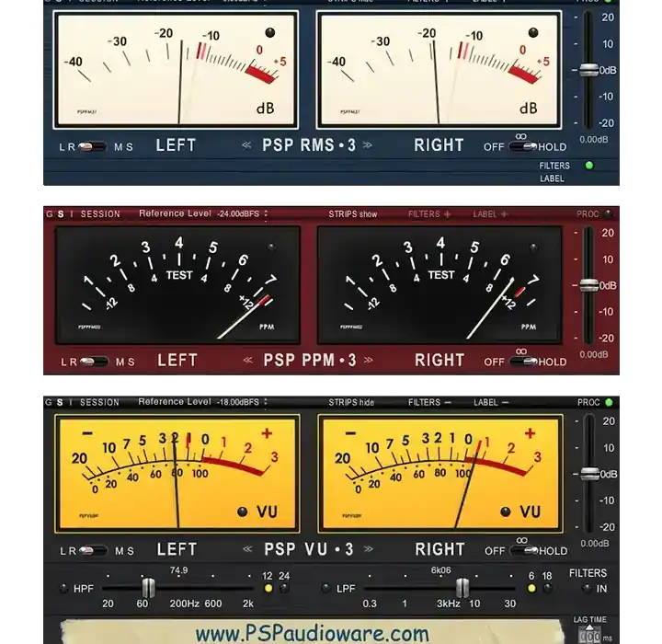Viewport: 662px width, 644px height.
Task: Click the infinity hold symbol in VU plugin
Action: tap(522, 540)
